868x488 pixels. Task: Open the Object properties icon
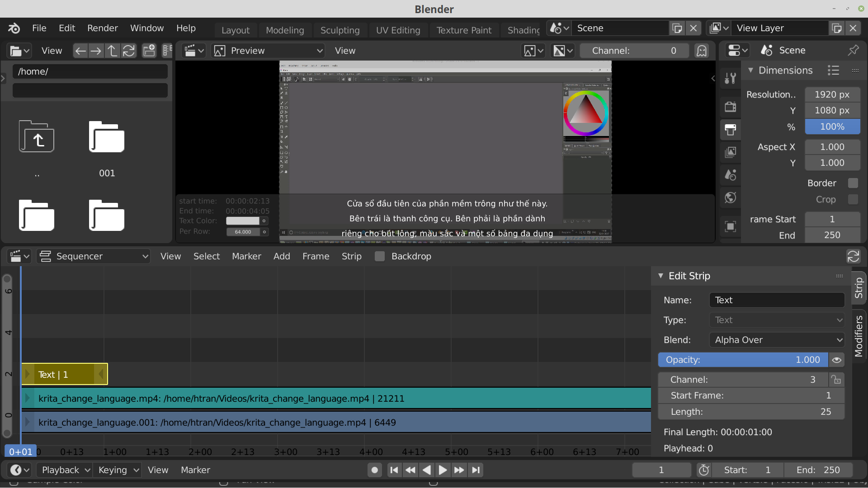730,226
